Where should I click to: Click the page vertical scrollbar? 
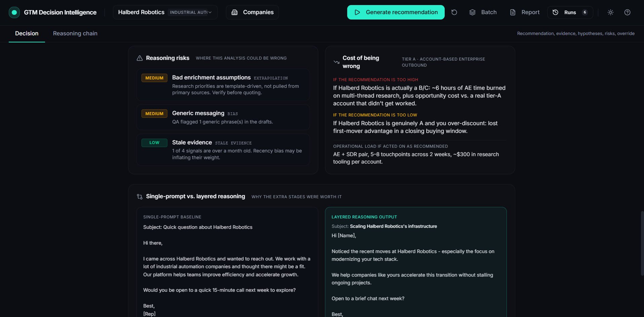(642, 244)
